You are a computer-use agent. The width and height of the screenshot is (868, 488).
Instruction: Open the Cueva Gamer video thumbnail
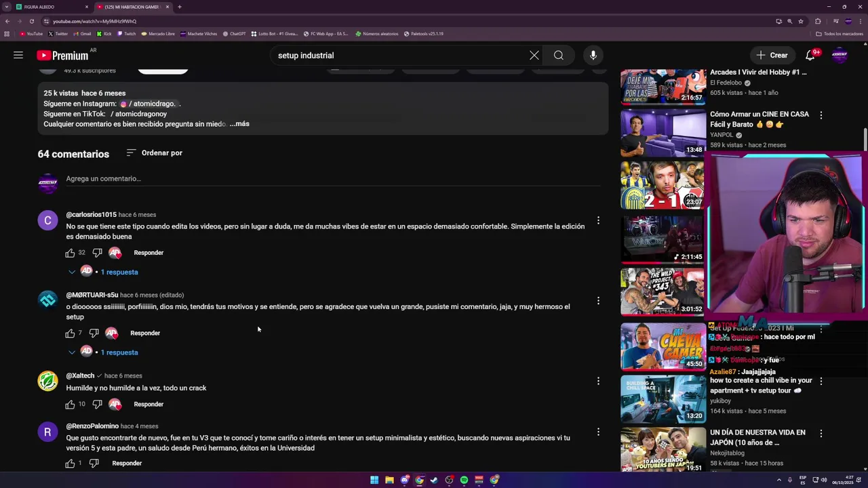[x=663, y=347]
